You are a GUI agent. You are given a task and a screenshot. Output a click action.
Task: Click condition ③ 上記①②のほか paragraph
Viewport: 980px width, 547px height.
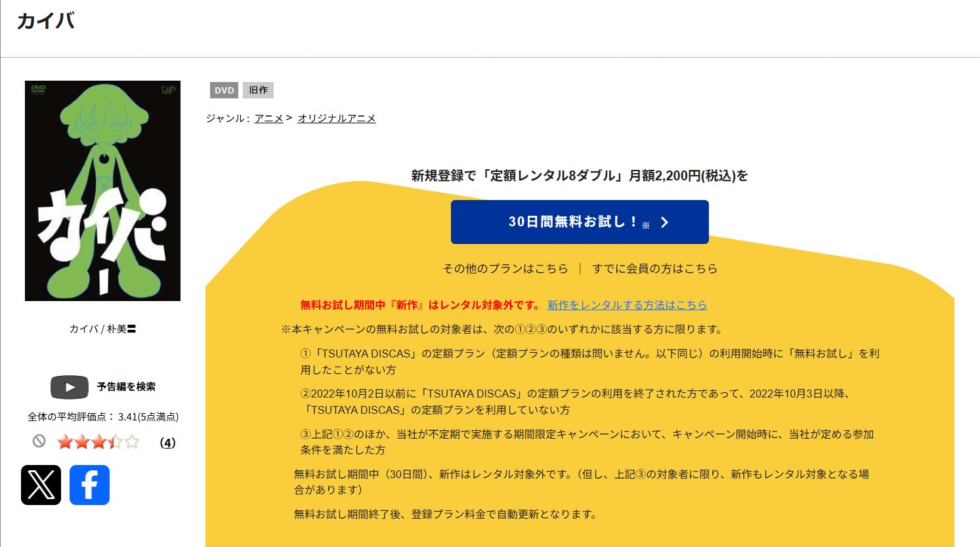[587, 442]
